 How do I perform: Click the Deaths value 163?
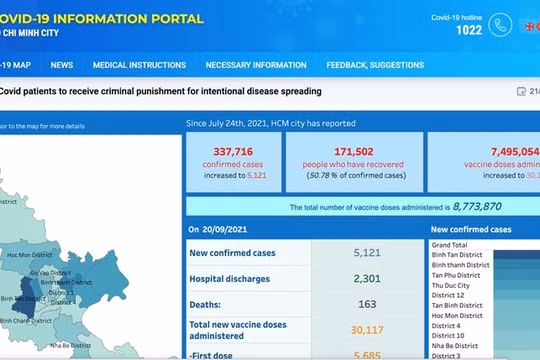click(x=367, y=304)
